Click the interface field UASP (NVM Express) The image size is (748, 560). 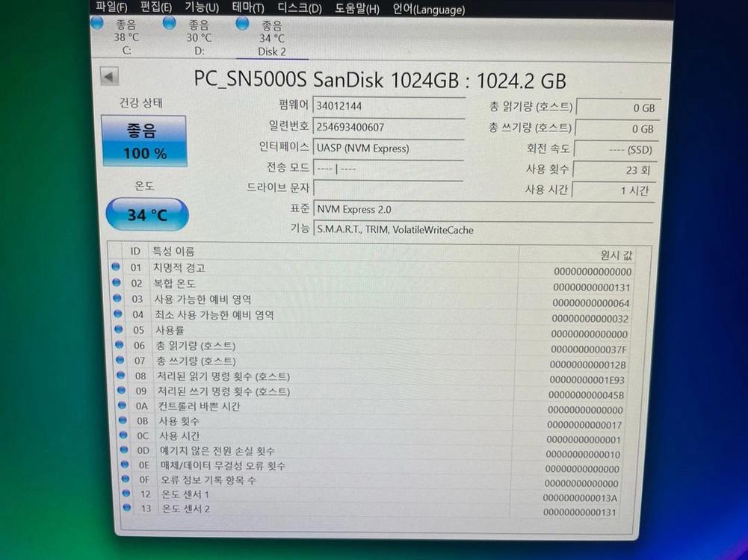point(388,149)
